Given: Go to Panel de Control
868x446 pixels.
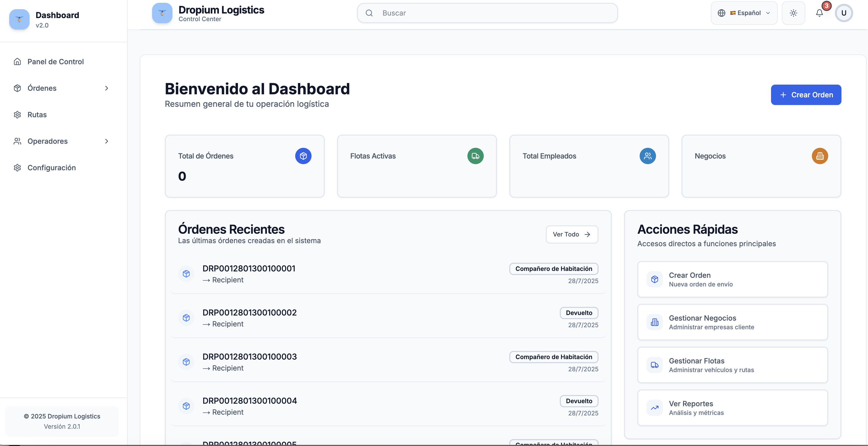Looking at the screenshot, I should point(55,62).
